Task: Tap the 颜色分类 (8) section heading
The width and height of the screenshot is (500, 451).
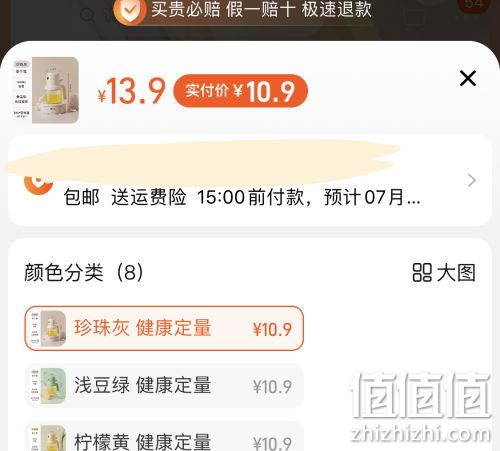Action: tap(84, 273)
